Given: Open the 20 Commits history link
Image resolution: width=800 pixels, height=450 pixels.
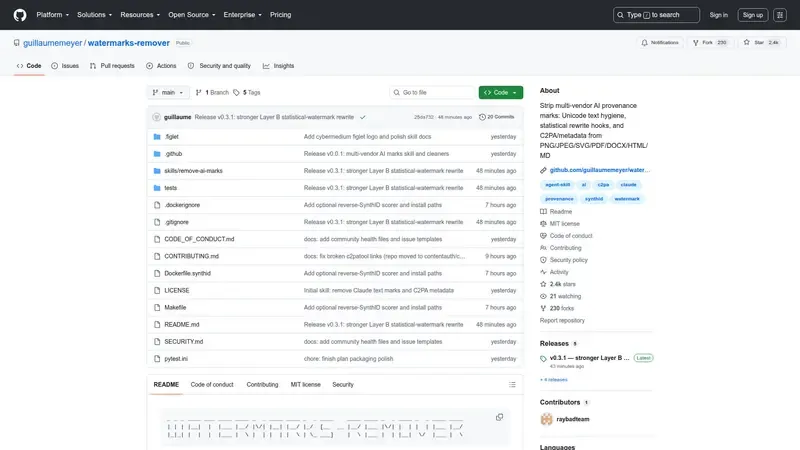Looking at the screenshot, I should (x=496, y=117).
